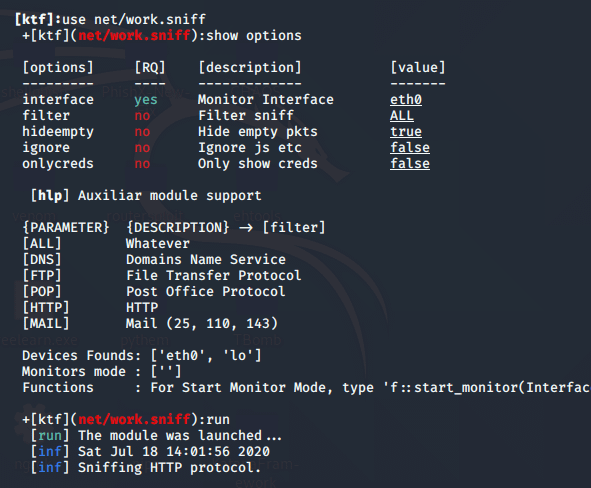Click the [description] column header
Screen dimensions: 591x488
click(250, 67)
